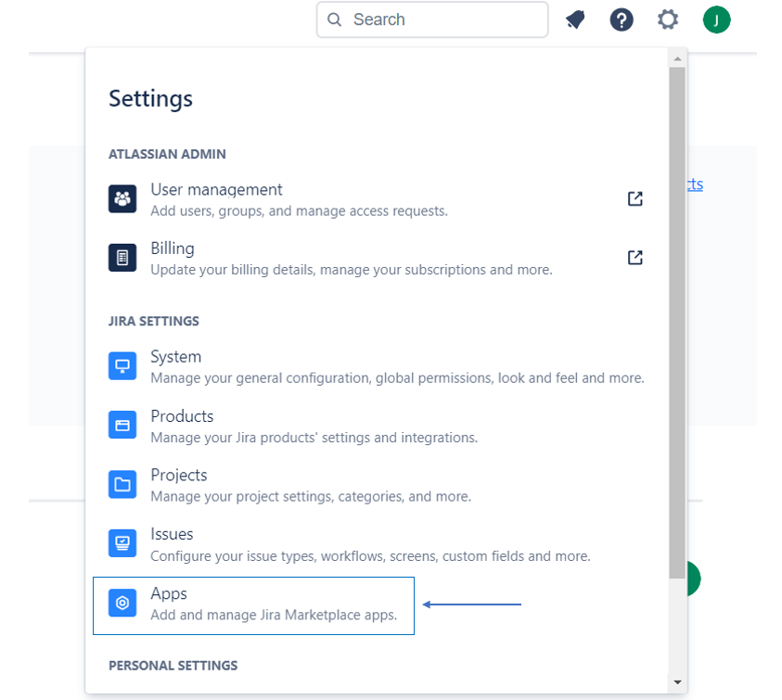Image resolution: width=782 pixels, height=700 pixels.
Task: Click the System monitor icon
Action: coord(122,365)
